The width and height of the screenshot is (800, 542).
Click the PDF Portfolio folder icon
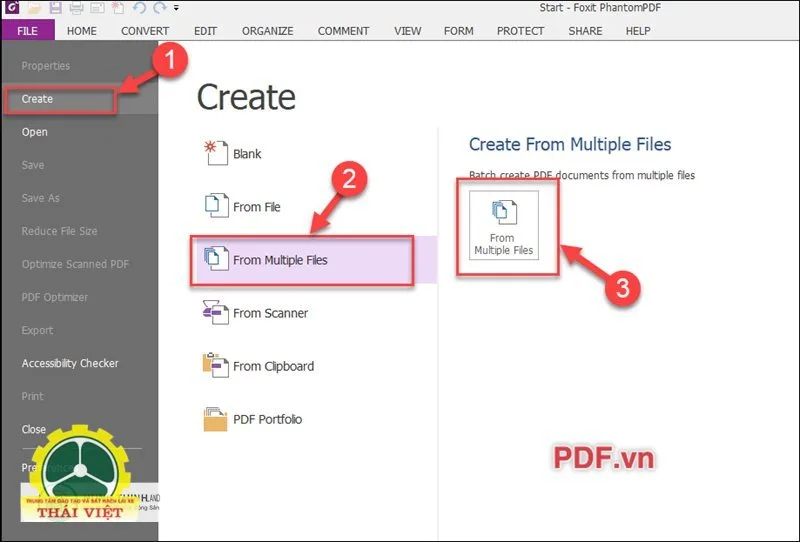(x=215, y=418)
